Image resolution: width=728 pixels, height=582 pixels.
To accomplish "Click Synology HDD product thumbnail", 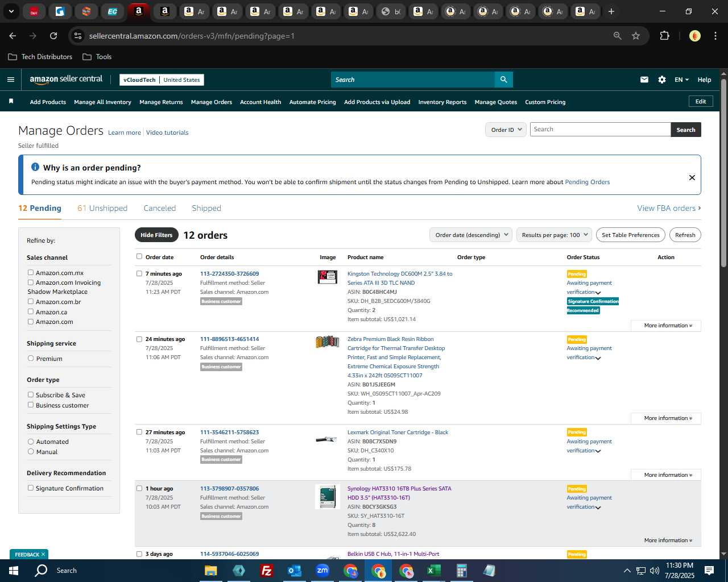I will 328,497.
